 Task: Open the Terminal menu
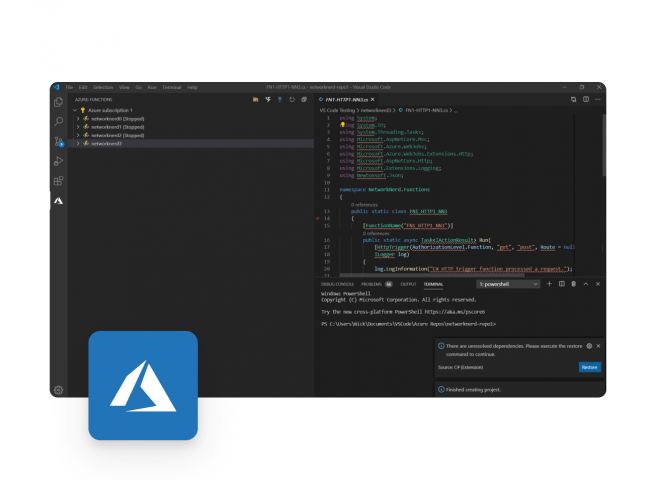pos(172,87)
